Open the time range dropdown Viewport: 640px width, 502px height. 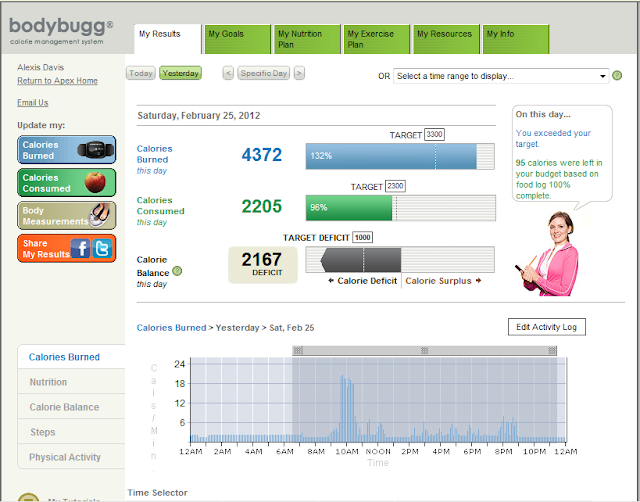[x=501, y=76]
